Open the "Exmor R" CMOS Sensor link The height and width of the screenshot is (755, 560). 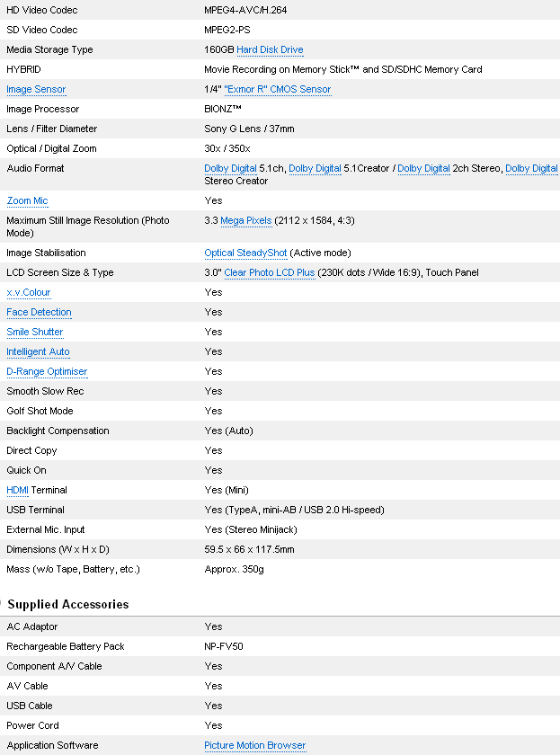click(277, 89)
